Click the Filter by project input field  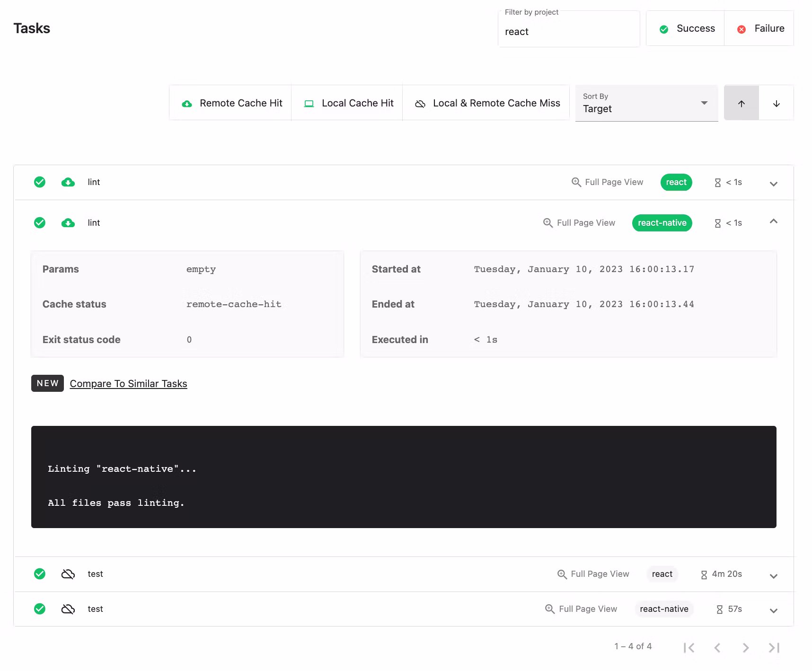(568, 32)
